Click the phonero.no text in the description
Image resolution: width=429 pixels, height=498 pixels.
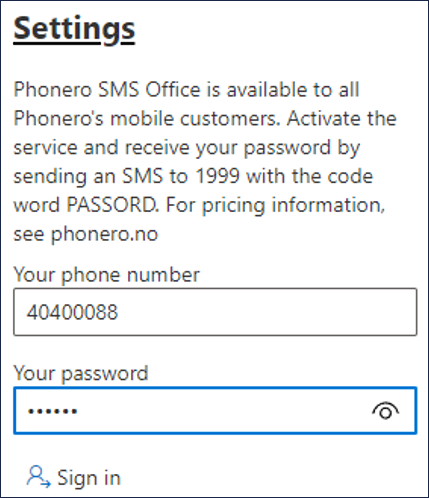104,234
